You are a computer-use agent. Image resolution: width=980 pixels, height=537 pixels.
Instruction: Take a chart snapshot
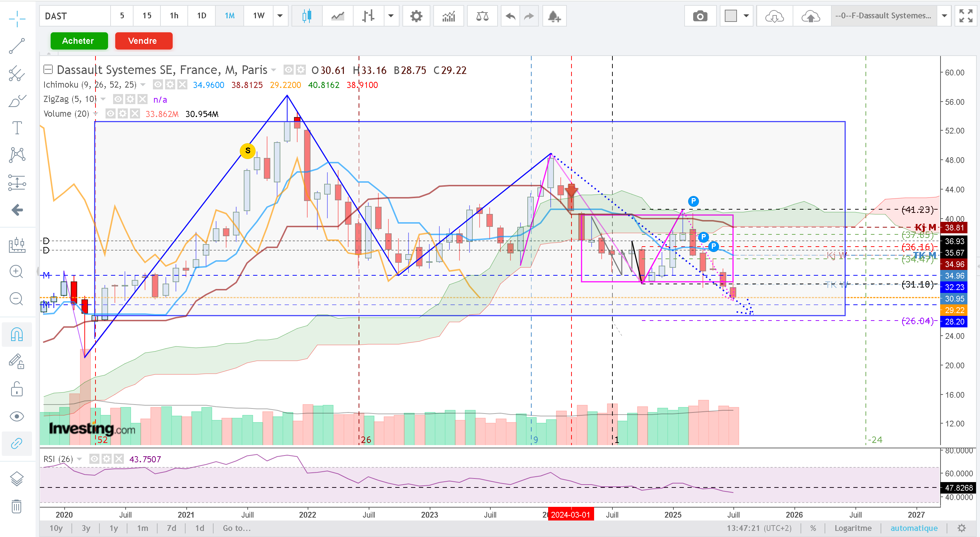click(700, 16)
